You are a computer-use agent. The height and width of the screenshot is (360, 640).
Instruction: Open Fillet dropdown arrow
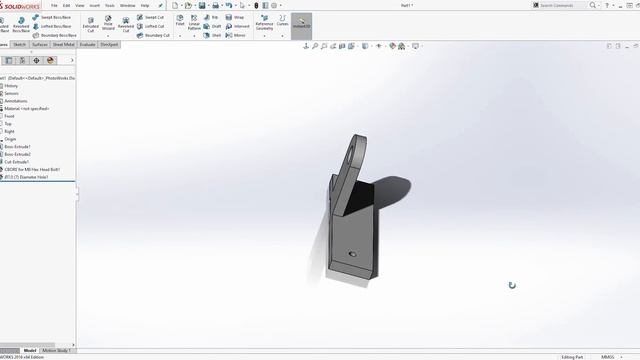pos(180,36)
